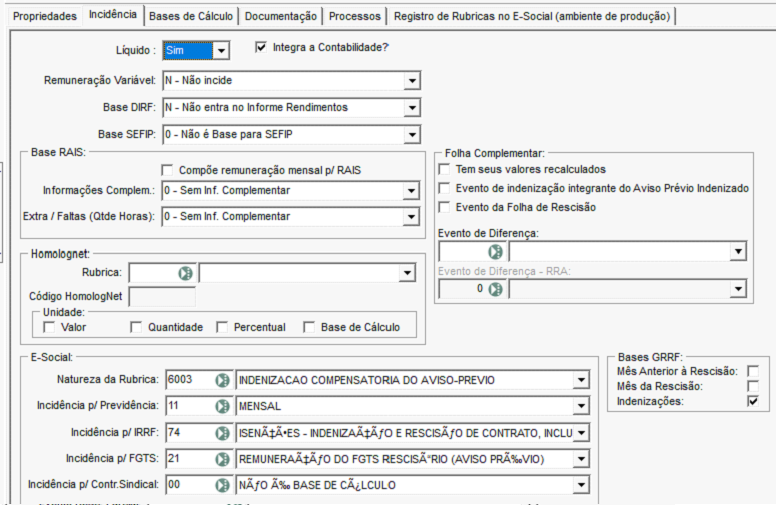The width and height of the screenshot is (776, 505).
Task: Open Incidência p/ Contr.Sindical description dropdown
Action: coord(582,485)
